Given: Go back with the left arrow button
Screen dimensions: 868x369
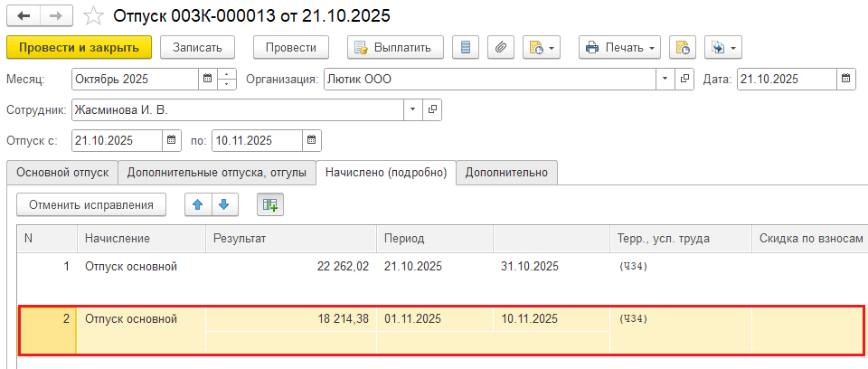Looking at the screenshot, I should point(24,16).
